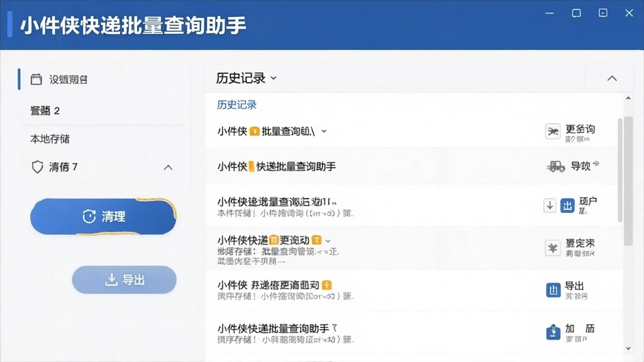Close the application window
The height and width of the screenshot is (362, 644).
[x=629, y=13]
